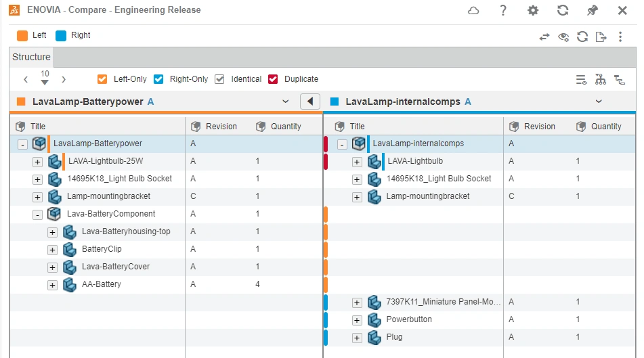Export comparison report icon

tap(601, 37)
